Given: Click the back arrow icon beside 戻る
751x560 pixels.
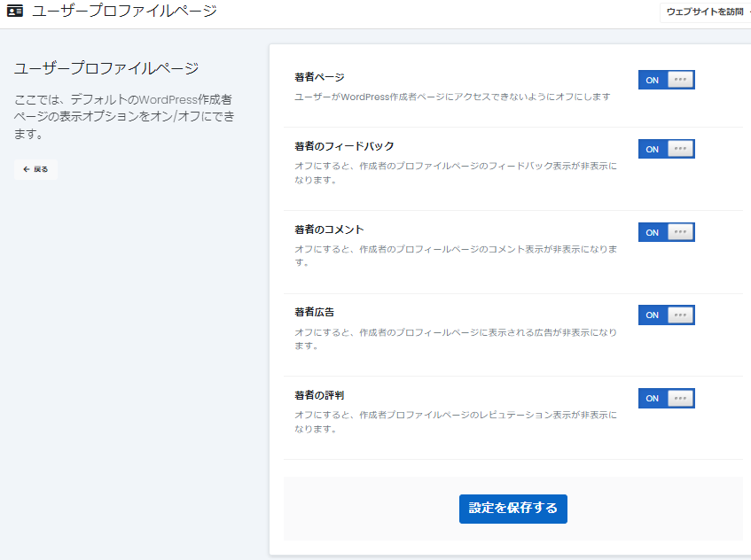Looking at the screenshot, I should [x=27, y=169].
